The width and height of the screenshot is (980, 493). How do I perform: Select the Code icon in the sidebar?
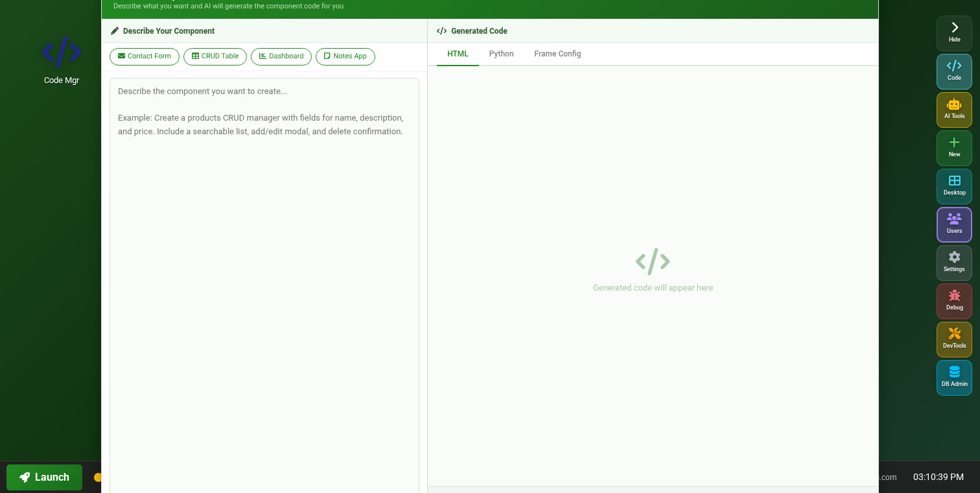click(x=954, y=71)
